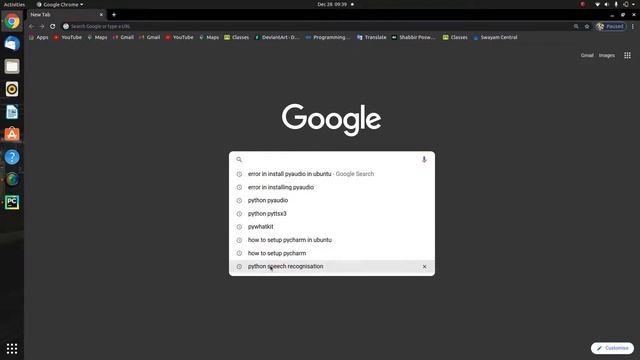Close the New Tab tab
This screenshot has width=640, height=360.
pos(101,15)
